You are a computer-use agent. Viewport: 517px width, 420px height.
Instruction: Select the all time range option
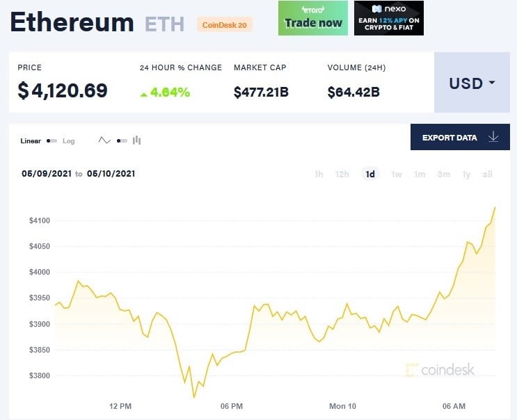point(487,174)
